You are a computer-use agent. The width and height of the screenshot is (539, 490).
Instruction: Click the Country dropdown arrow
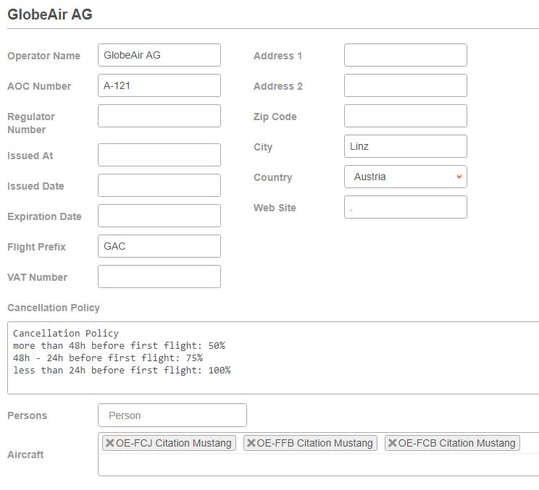tap(459, 177)
